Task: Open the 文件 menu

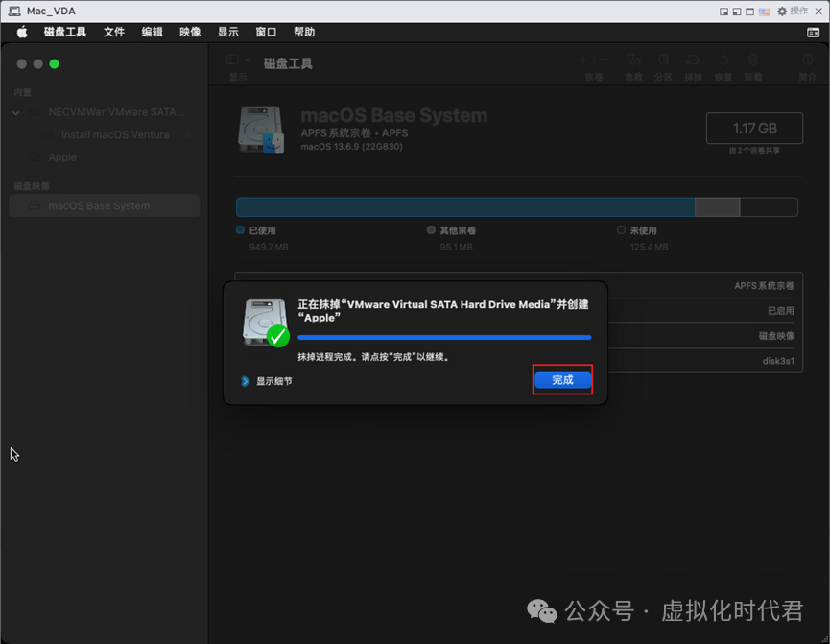Action: [x=114, y=33]
